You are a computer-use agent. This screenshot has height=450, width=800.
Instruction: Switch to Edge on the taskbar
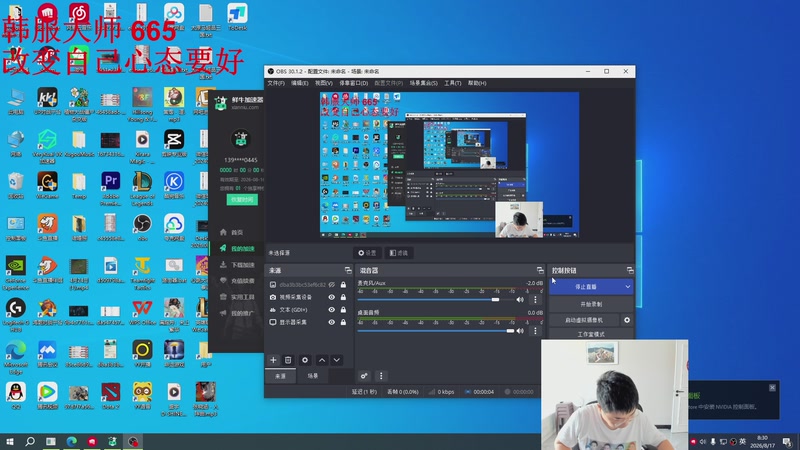coord(71,441)
